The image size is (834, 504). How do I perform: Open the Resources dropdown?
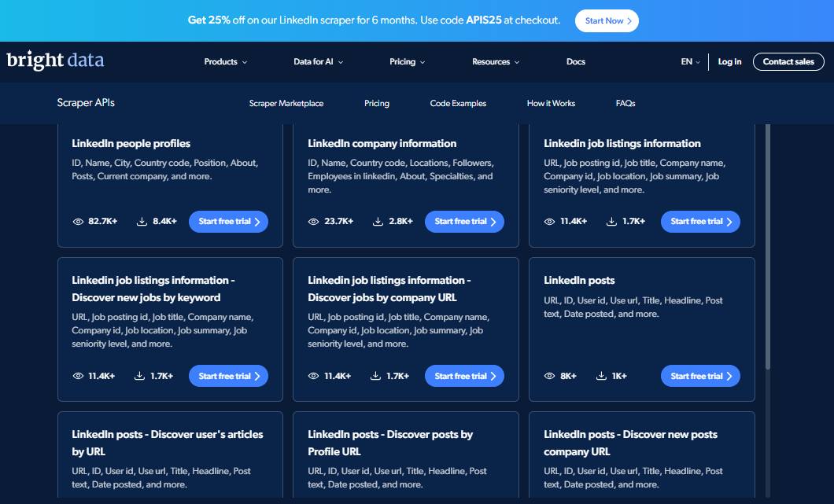pyautogui.click(x=495, y=61)
